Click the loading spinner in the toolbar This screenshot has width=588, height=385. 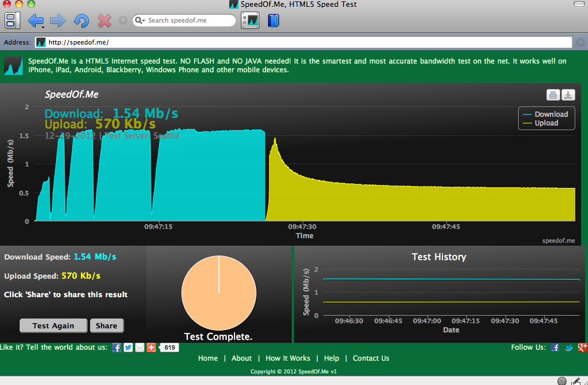pos(123,20)
